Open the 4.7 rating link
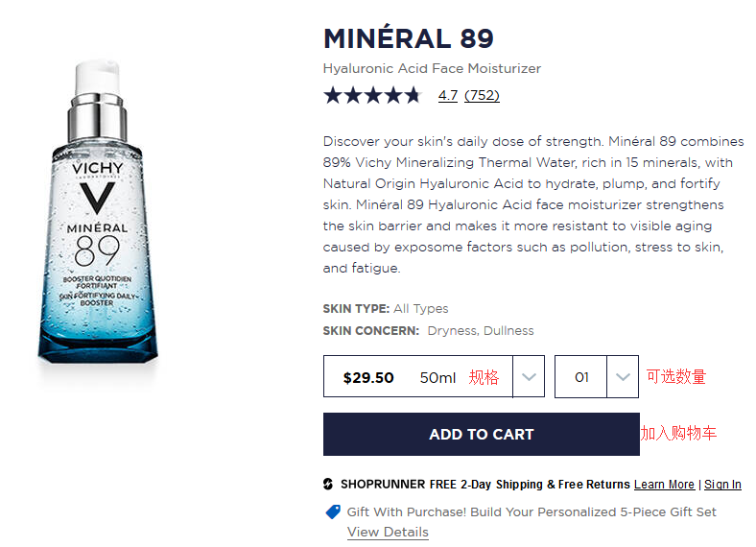The height and width of the screenshot is (547, 756). (x=448, y=95)
